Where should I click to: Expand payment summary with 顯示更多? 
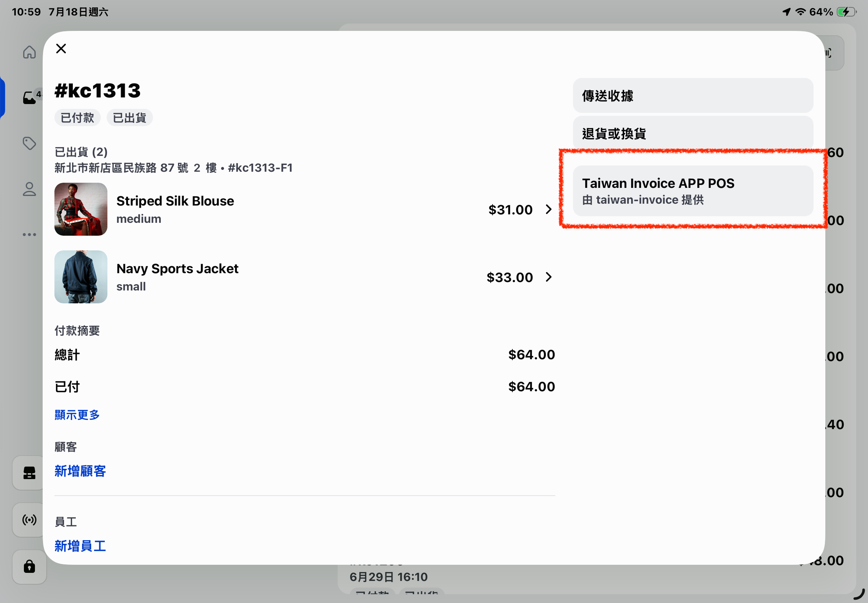tap(77, 415)
